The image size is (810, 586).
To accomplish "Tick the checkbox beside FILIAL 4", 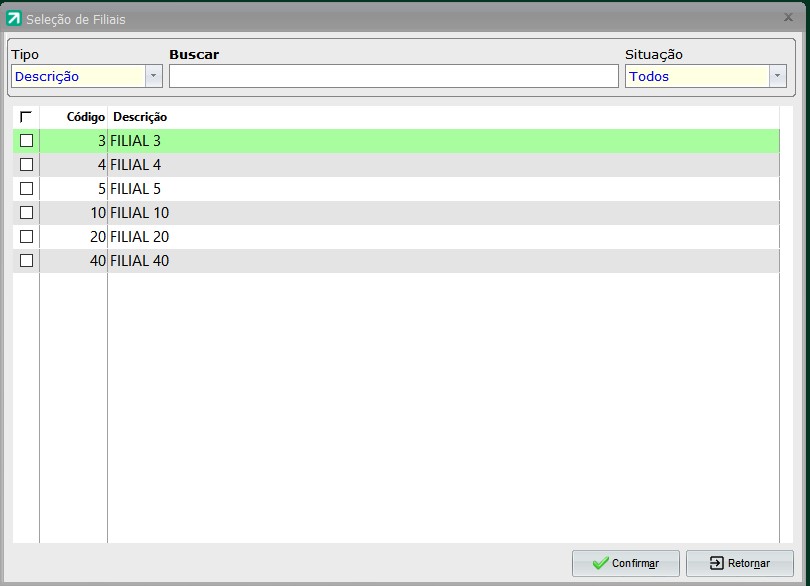I will pyautogui.click(x=27, y=165).
